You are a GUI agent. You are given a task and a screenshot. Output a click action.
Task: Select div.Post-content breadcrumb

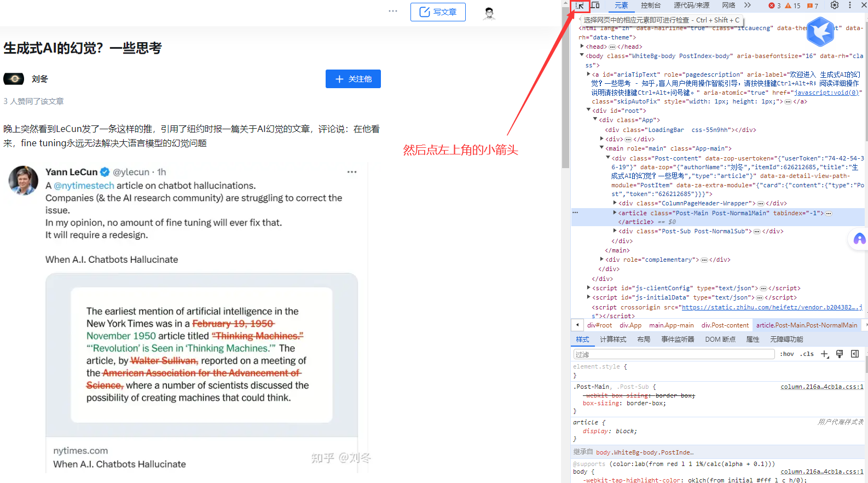[x=725, y=325]
